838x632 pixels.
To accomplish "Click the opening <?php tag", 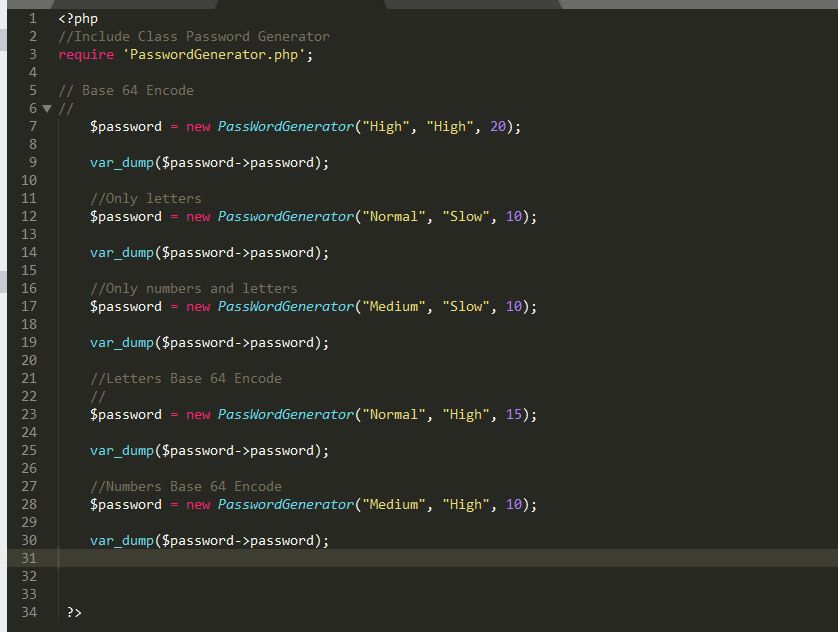I will (78, 18).
